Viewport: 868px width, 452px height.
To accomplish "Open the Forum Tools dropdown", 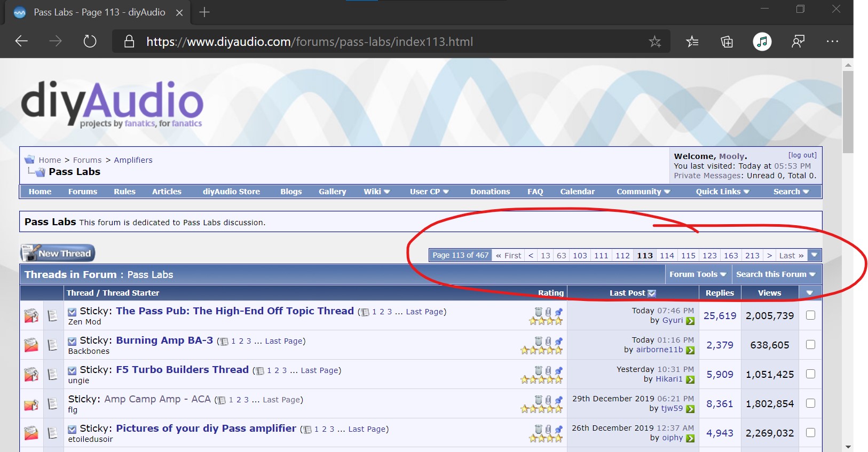I will tap(698, 274).
